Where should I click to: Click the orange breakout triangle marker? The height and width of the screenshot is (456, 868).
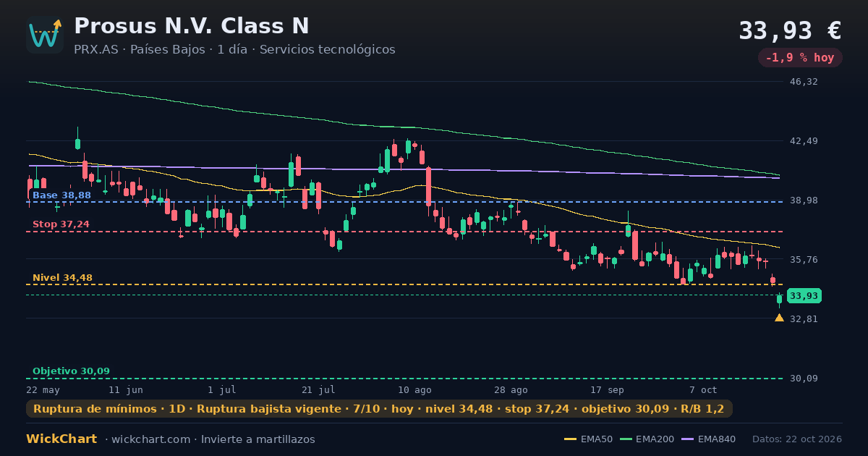point(779,317)
